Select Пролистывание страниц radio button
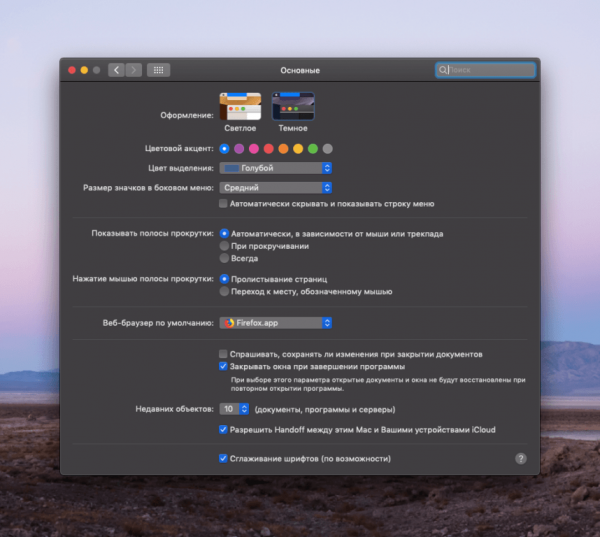This screenshot has height=537, width=600. click(225, 279)
